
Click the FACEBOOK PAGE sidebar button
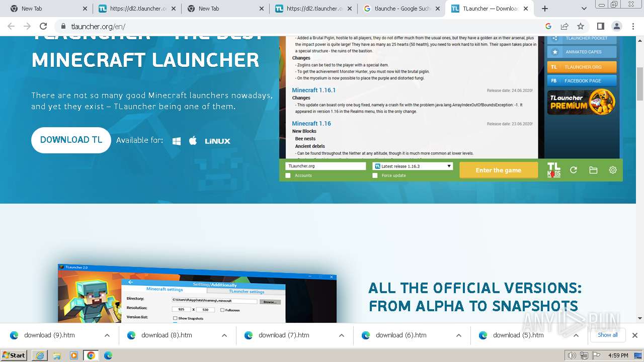pyautogui.click(x=582, y=80)
